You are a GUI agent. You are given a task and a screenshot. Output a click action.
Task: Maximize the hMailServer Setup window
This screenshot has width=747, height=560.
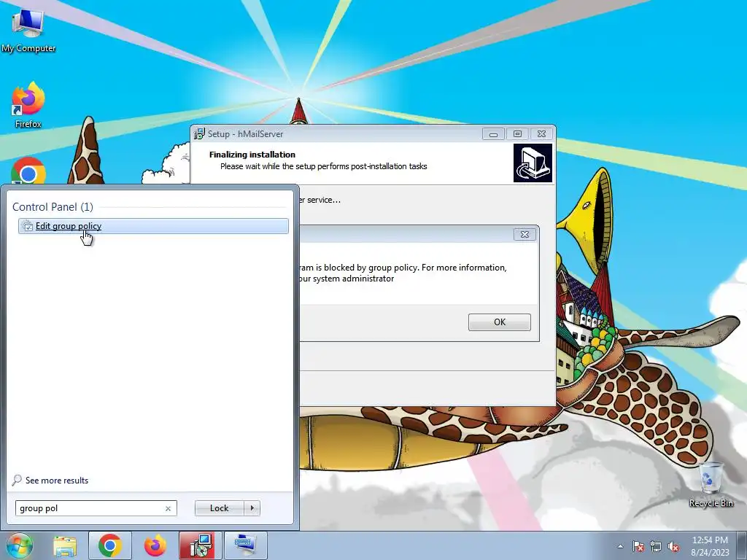click(x=517, y=134)
